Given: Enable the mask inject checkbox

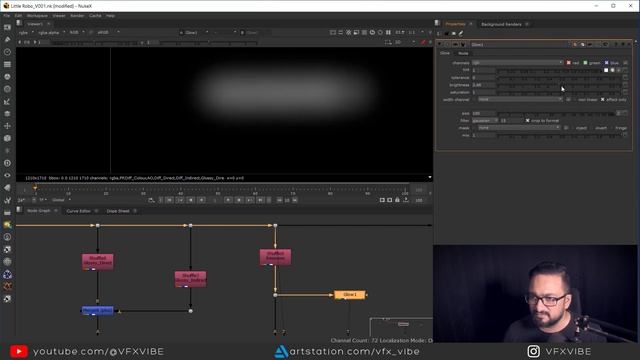Looking at the screenshot, I should (x=573, y=128).
